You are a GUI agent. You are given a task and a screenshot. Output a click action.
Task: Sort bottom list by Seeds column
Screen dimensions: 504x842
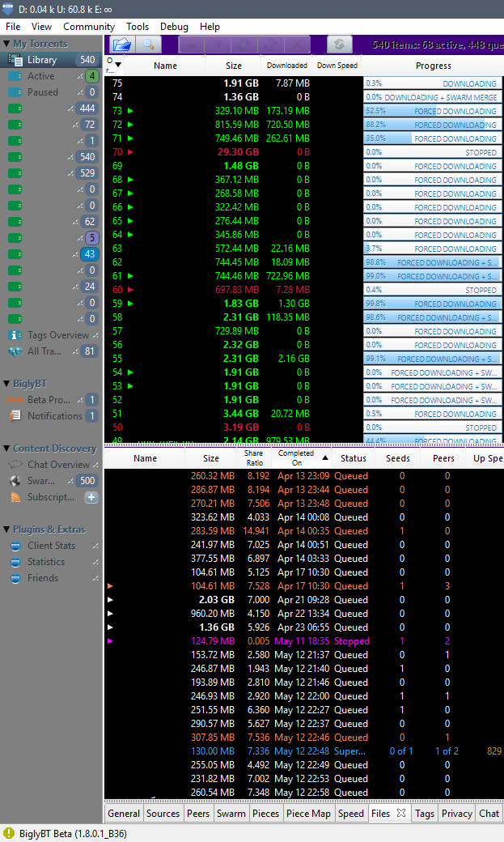398,458
